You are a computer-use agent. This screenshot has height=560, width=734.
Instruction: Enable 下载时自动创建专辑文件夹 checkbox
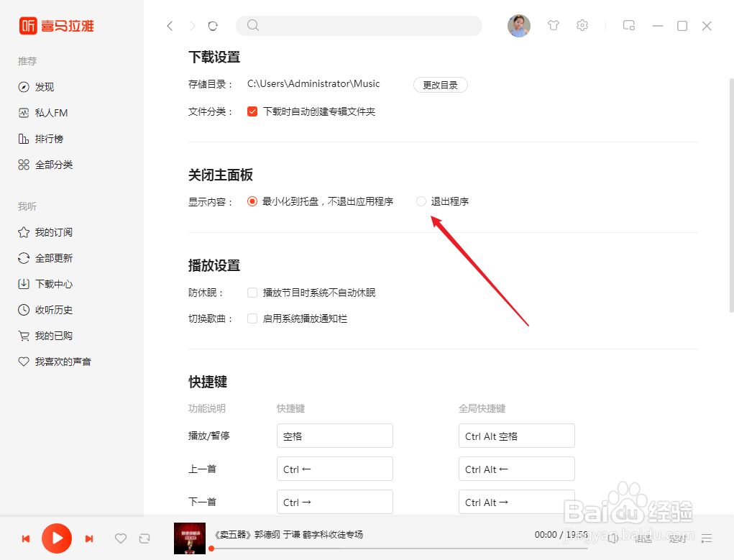pos(252,111)
